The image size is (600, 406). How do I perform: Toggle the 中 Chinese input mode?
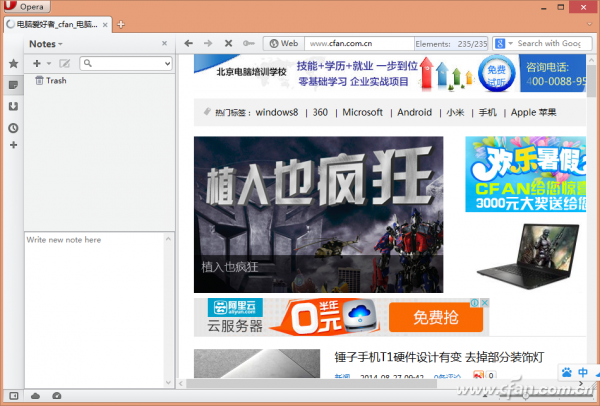coord(583,372)
